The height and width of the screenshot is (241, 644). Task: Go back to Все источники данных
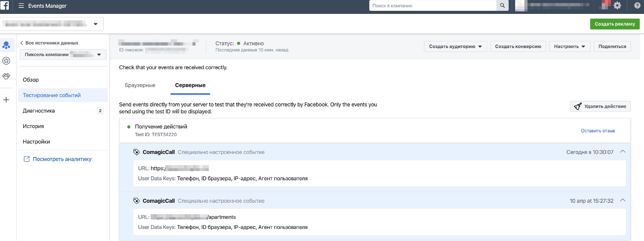(49, 43)
